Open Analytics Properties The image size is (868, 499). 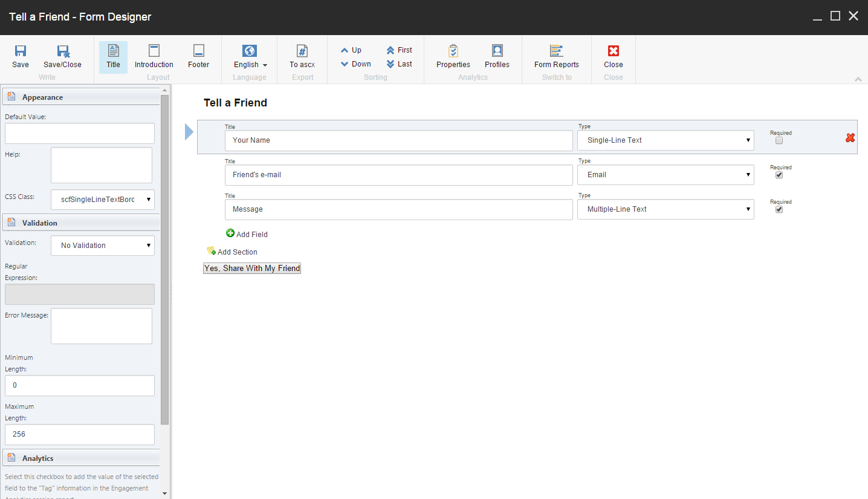453,57
